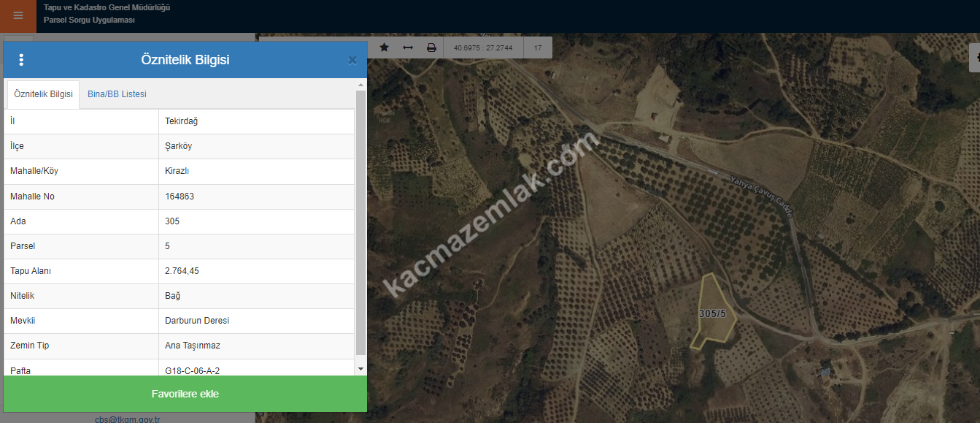Click the coordinates display 40.6975 : 27.2744
Viewport: 980px width, 423px height.
483,47
